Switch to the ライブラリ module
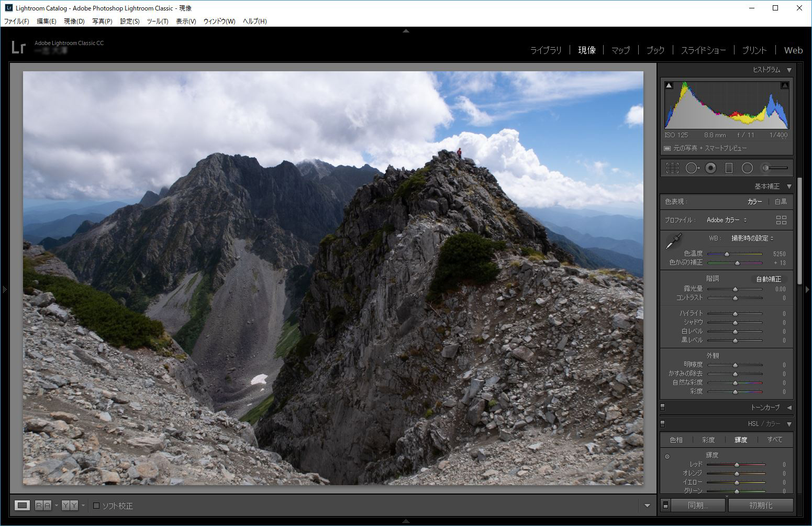The width and height of the screenshot is (812, 526). click(x=546, y=50)
